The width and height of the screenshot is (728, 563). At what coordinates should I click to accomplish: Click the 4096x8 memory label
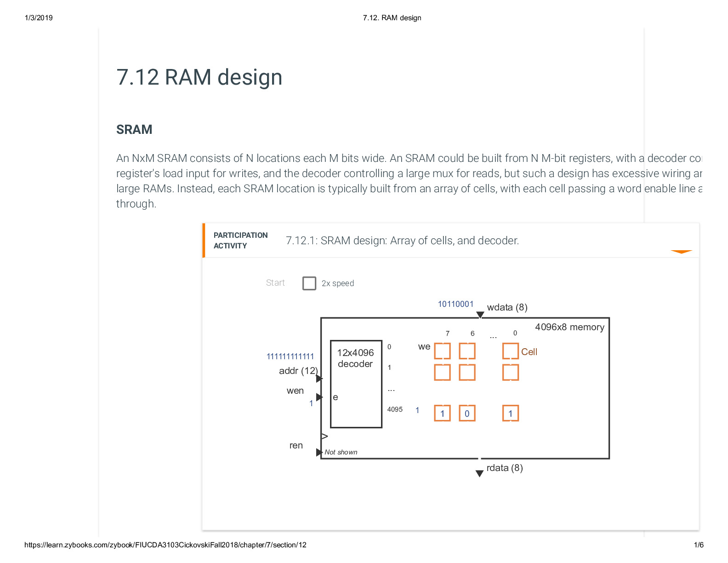tap(569, 327)
